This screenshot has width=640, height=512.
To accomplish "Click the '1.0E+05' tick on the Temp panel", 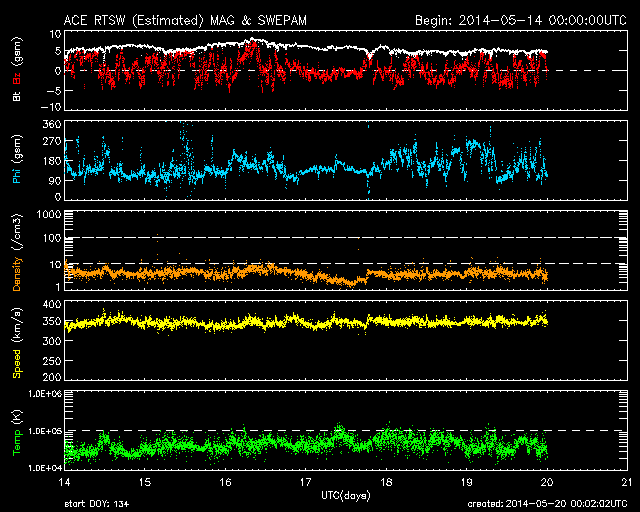I will click(45, 431).
